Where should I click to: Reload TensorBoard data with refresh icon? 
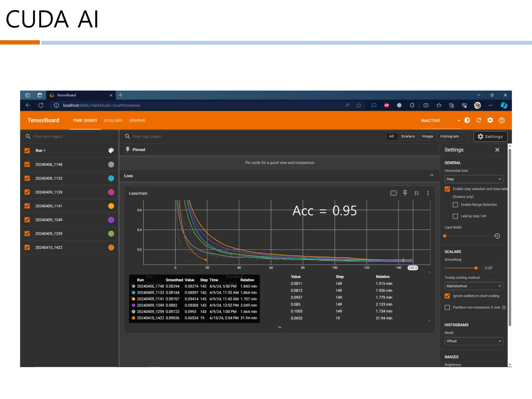click(478, 120)
